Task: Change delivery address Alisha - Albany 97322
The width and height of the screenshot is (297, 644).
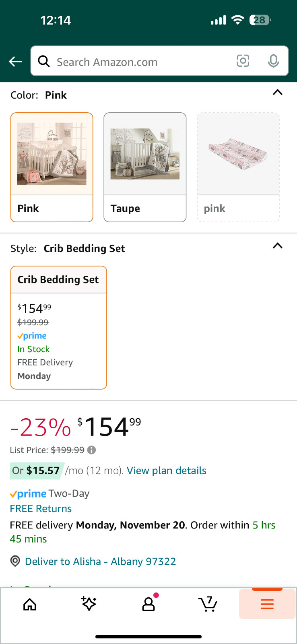Action: tap(100, 561)
